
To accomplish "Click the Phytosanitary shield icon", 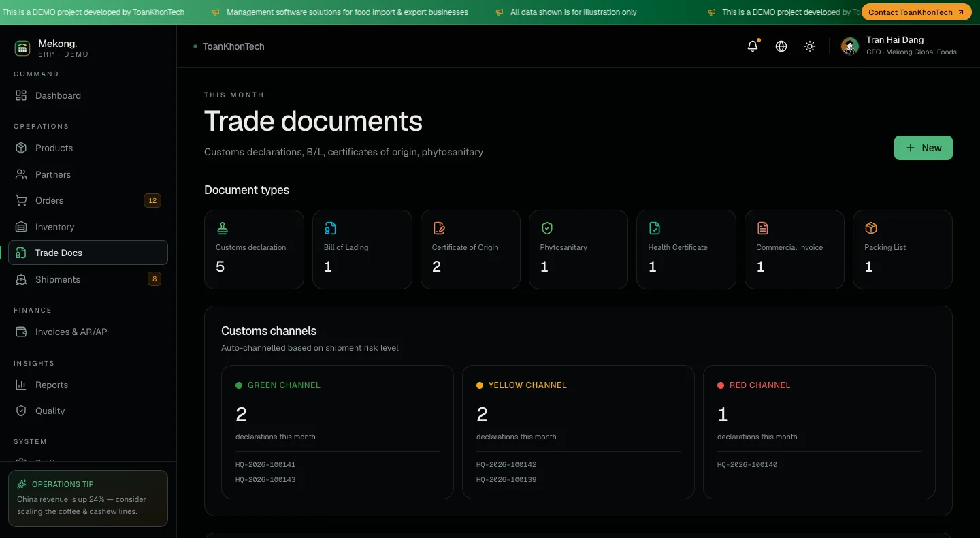I will click(x=546, y=228).
